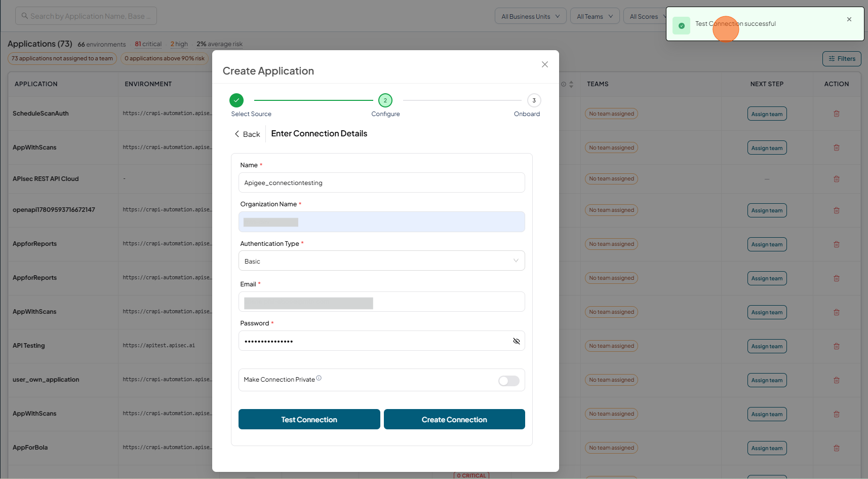Go Back to previous step
Image resolution: width=868 pixels, height=479 pixels.
(247, 134)
